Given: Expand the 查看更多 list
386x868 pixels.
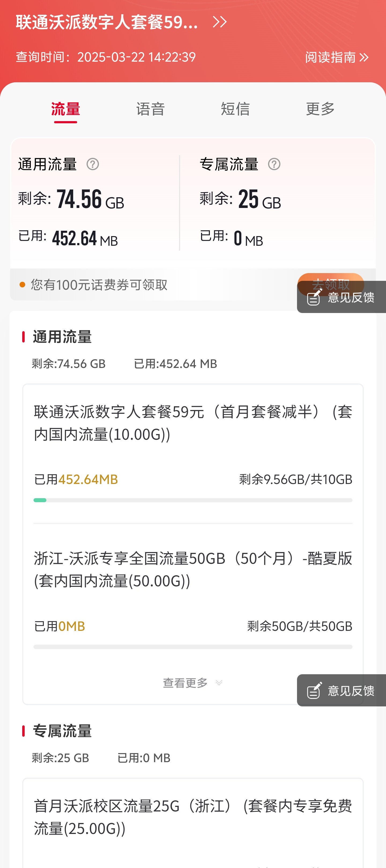Looking at the screenshot, I should tap(185, 683).
